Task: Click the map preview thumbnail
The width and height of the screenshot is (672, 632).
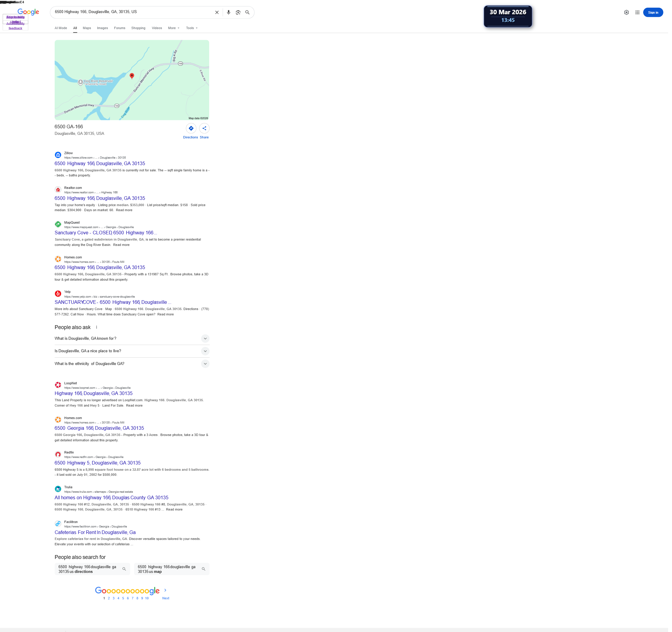Action: tap(132, 80)
